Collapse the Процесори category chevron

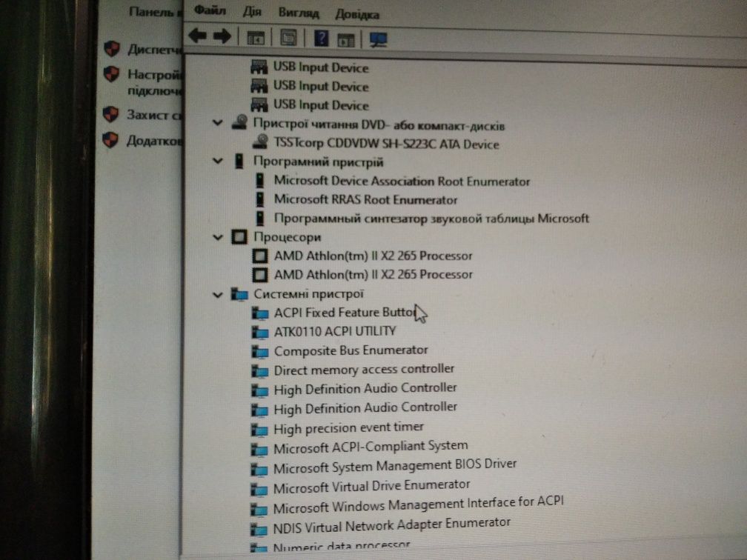coord(218,237)
